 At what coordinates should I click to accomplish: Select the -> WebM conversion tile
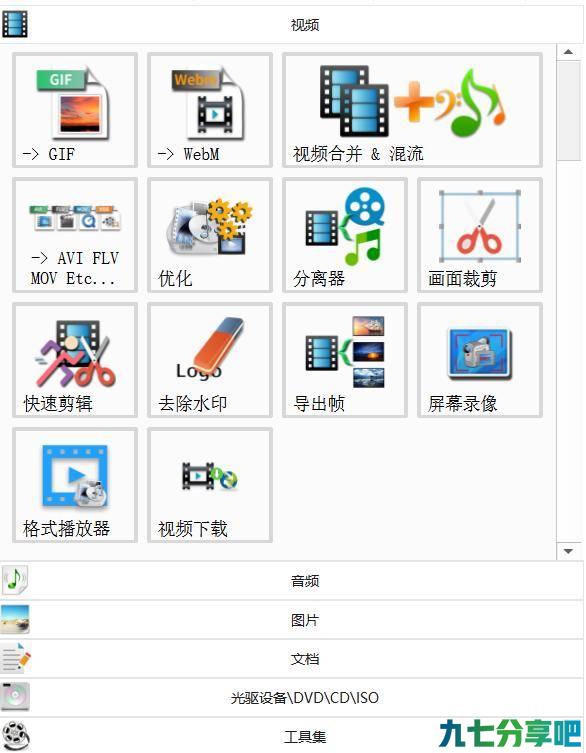(210, 110)
